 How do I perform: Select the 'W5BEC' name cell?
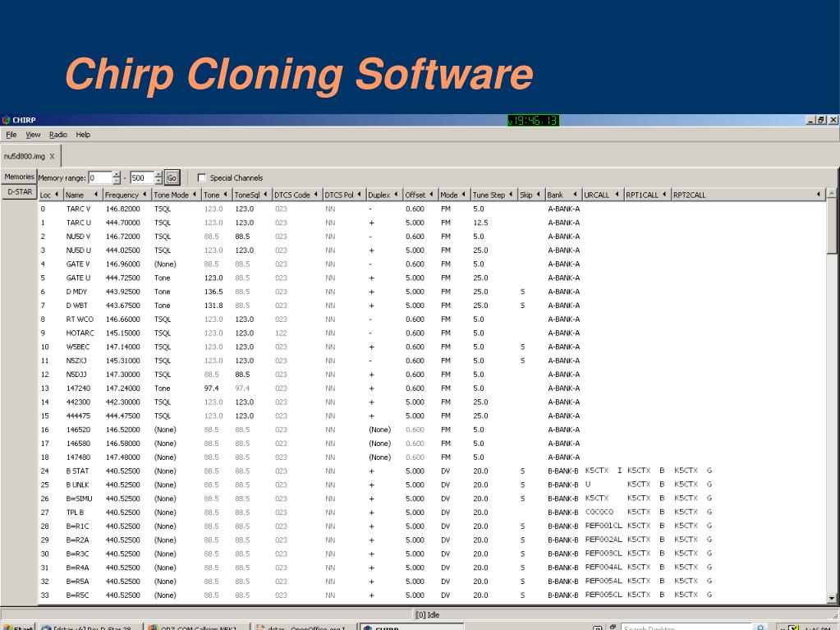tap(78, 347)
